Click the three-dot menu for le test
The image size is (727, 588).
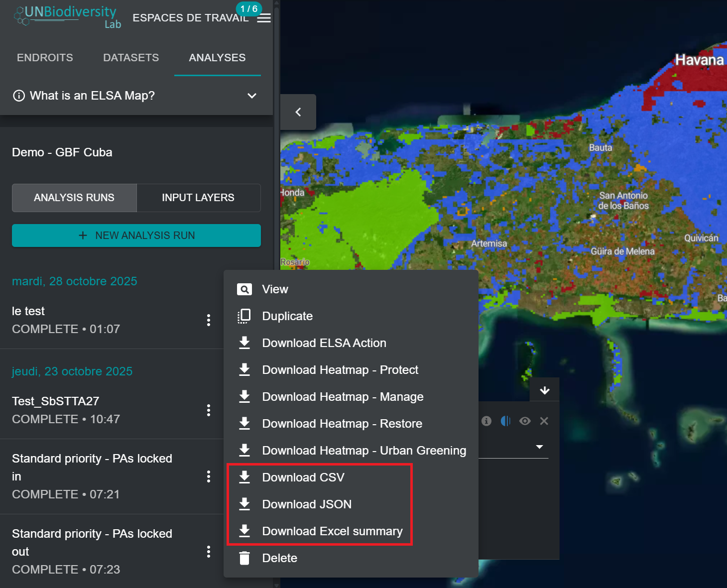click(x=209, y=320)
